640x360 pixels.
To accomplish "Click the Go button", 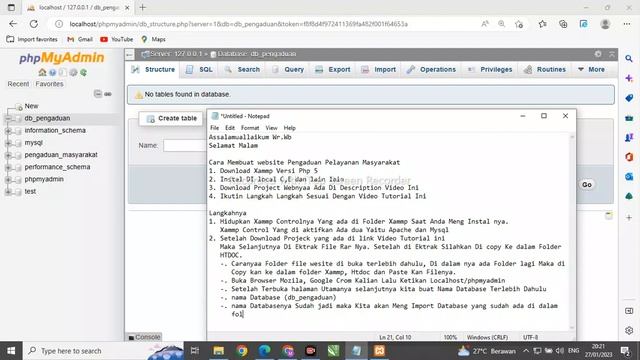I will 587,184.
